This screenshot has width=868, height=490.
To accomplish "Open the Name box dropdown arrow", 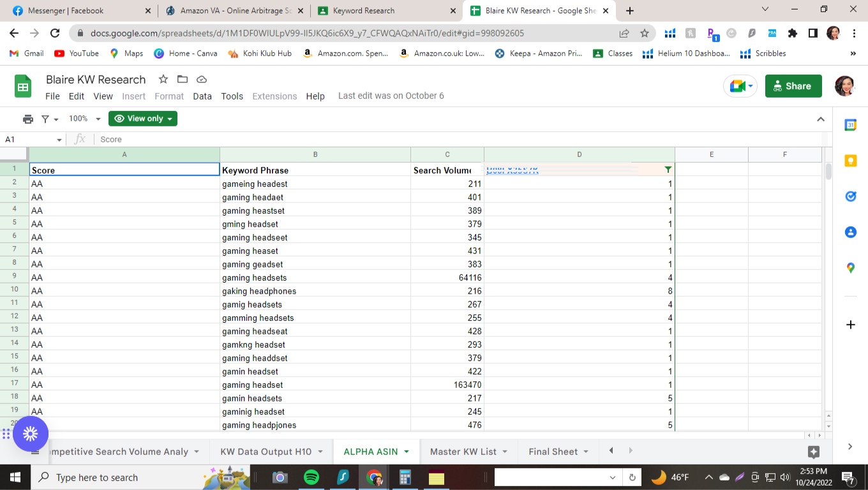I will [59, 140].
